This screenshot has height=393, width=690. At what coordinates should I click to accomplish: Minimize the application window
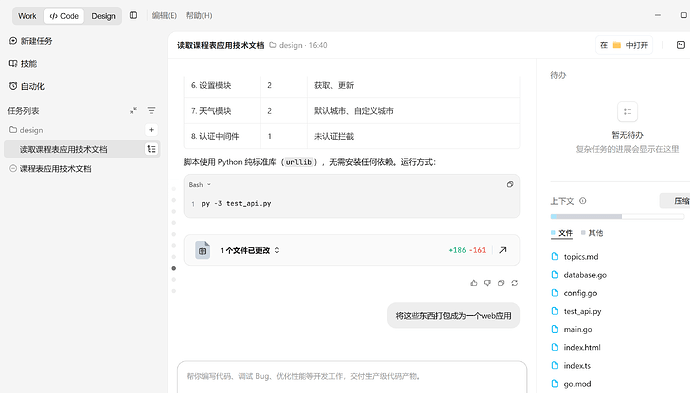pos(657,15)
